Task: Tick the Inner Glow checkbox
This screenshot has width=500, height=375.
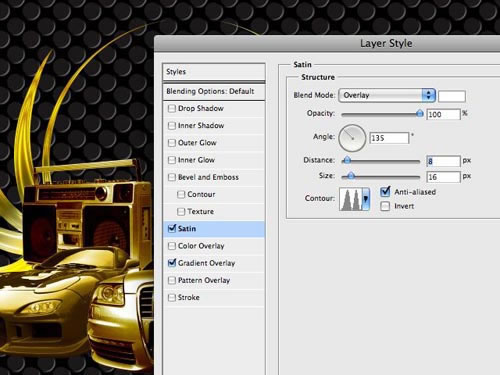Action: click(172, 160)
